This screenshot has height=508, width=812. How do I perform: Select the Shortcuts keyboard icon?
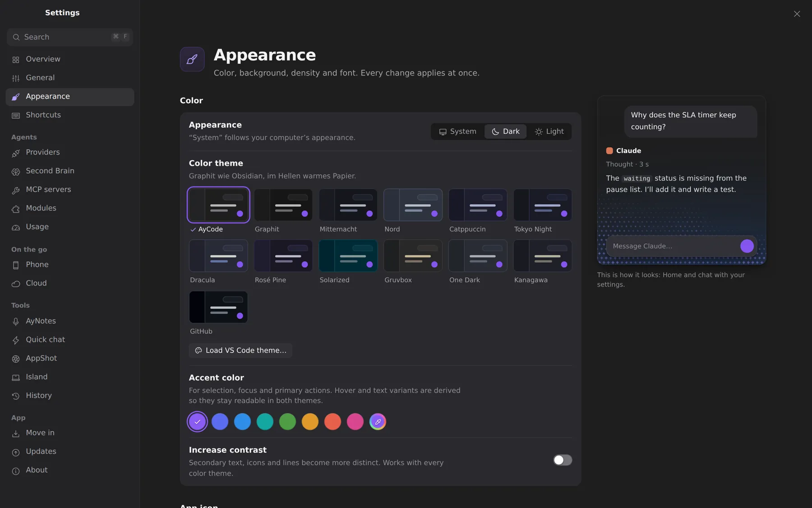16,116
